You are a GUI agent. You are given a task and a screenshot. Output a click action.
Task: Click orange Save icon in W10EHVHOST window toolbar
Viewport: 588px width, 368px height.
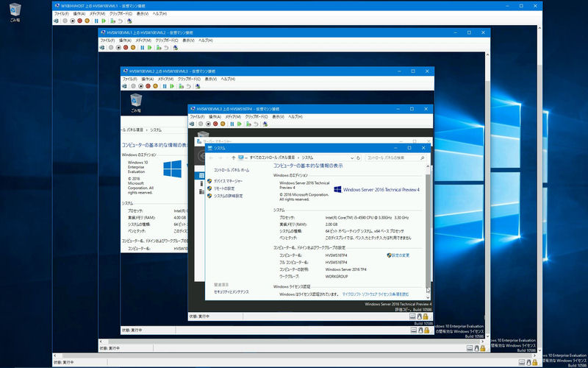pyautogui.click(x=87, y=21)
